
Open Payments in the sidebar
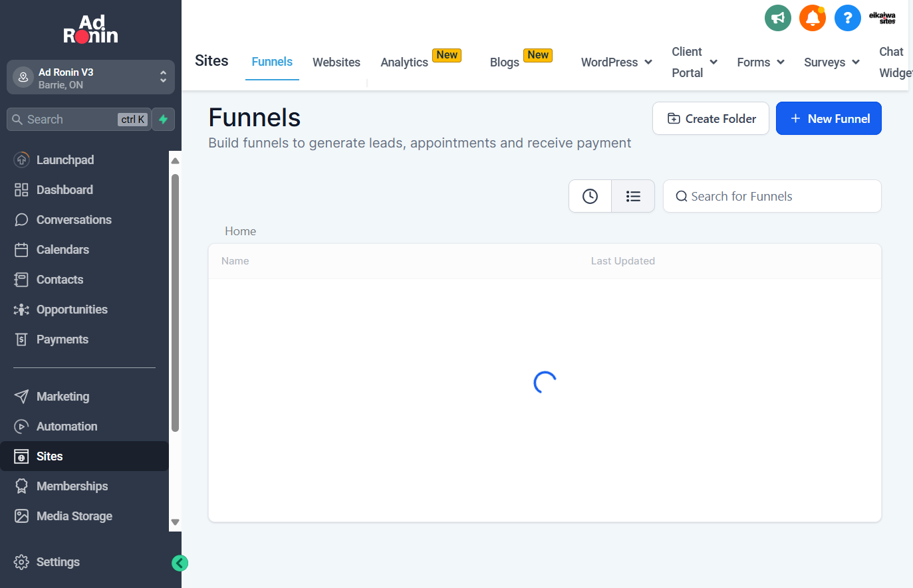pos(84,340)
